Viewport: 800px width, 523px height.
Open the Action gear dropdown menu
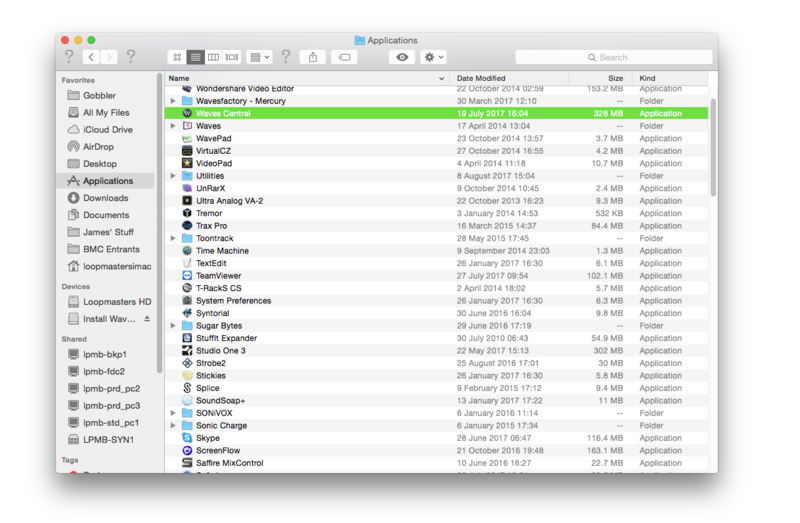point(433,58)
